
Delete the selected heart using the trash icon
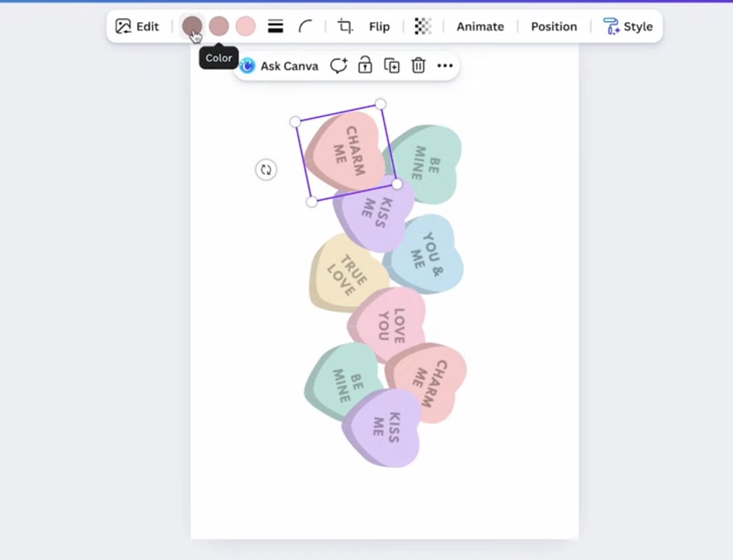(x=418, y=65)
